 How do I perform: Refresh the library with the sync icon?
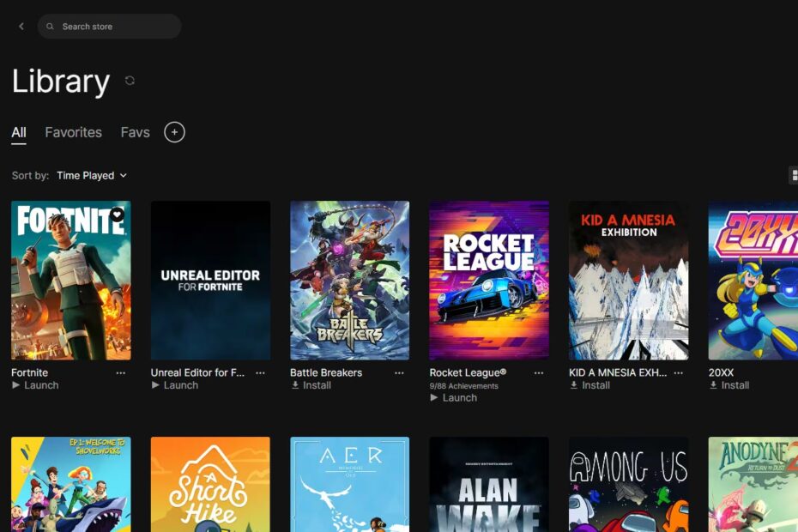130,81
